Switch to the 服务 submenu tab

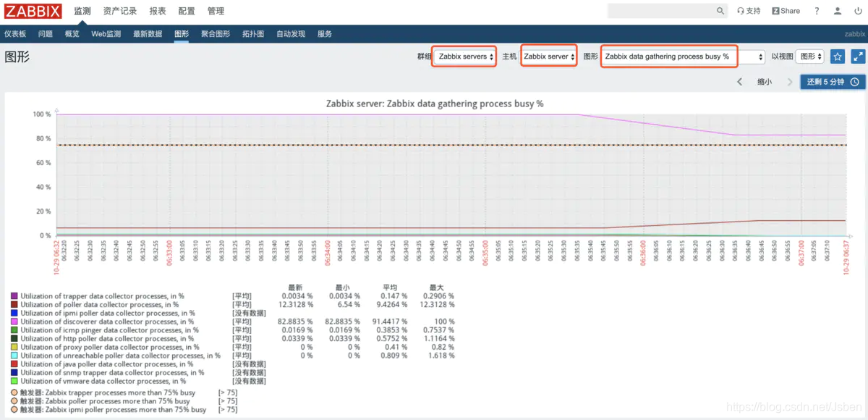point(325,34)
